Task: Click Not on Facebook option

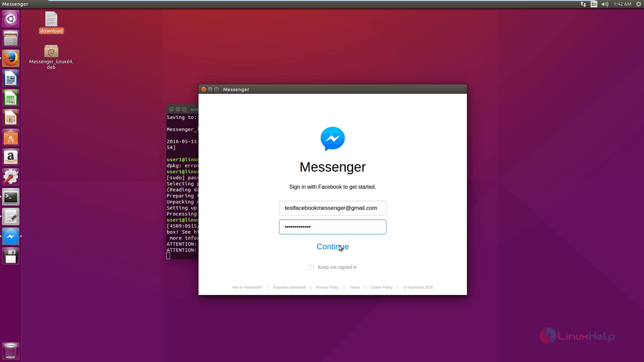Action: pyautogui.click(x=247, y=287)
